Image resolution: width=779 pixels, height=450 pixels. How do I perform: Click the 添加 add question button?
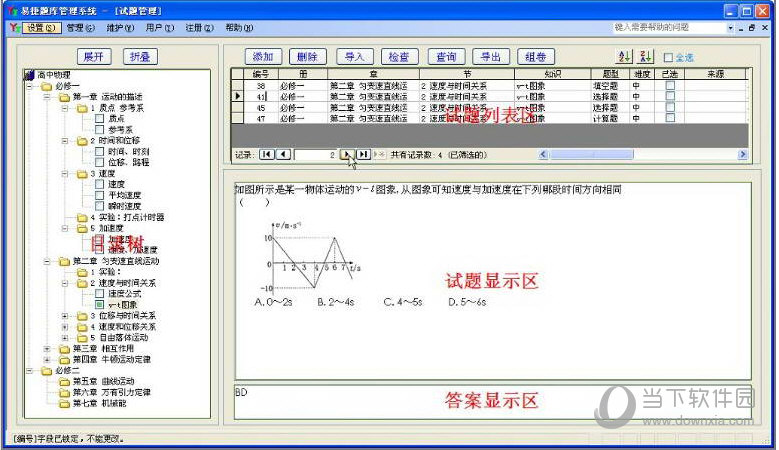[263, 57]
